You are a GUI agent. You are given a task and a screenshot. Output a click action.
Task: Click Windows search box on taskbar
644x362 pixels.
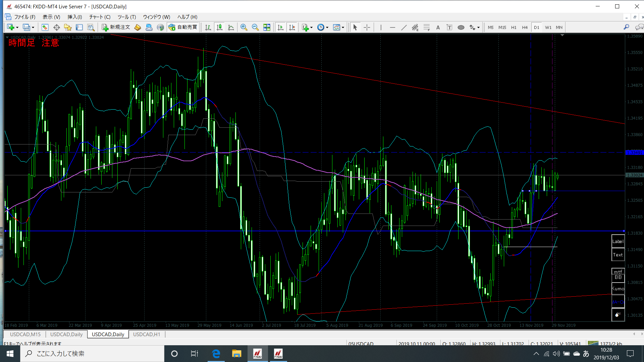tap(92, 354)
